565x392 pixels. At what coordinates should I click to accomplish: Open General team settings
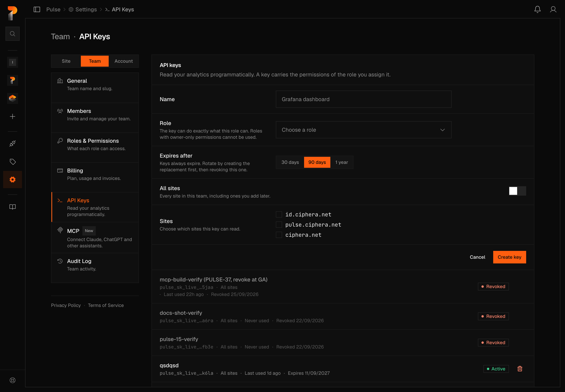[95, 88]
